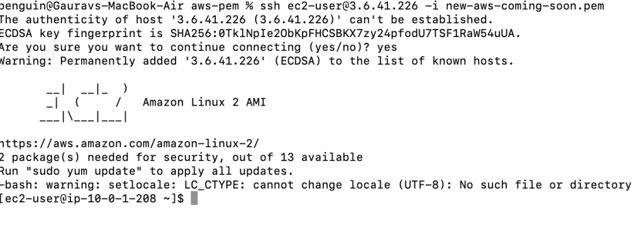The width and height of the screenshot is (644, 242).
Task: Click the terminal cursor block after the prompt
Action: tap(195, 199)
